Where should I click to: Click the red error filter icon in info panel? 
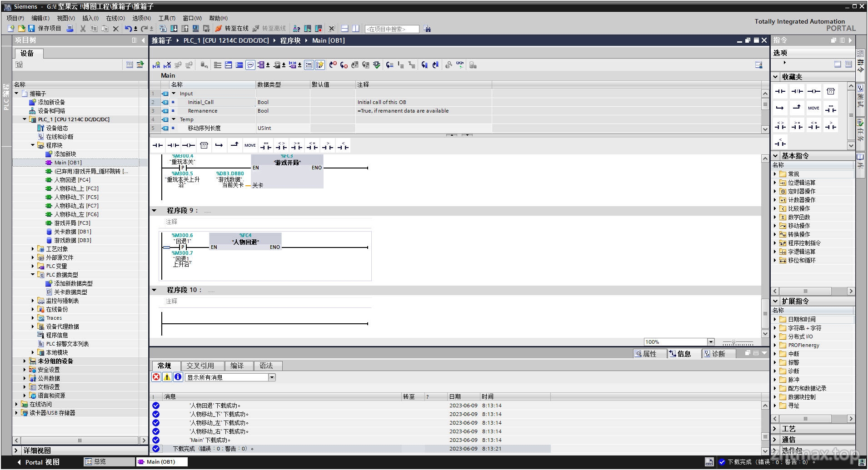(x=156, y=377)
